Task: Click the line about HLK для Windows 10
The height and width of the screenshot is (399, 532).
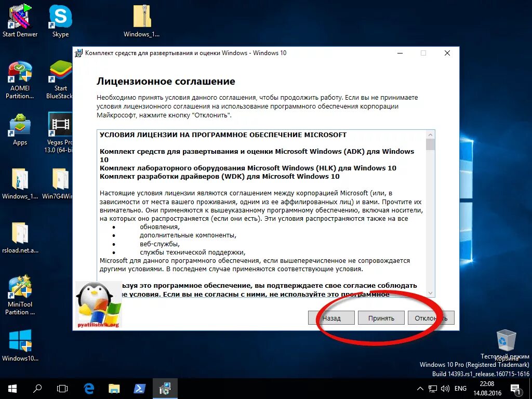Action: [248, 168]
